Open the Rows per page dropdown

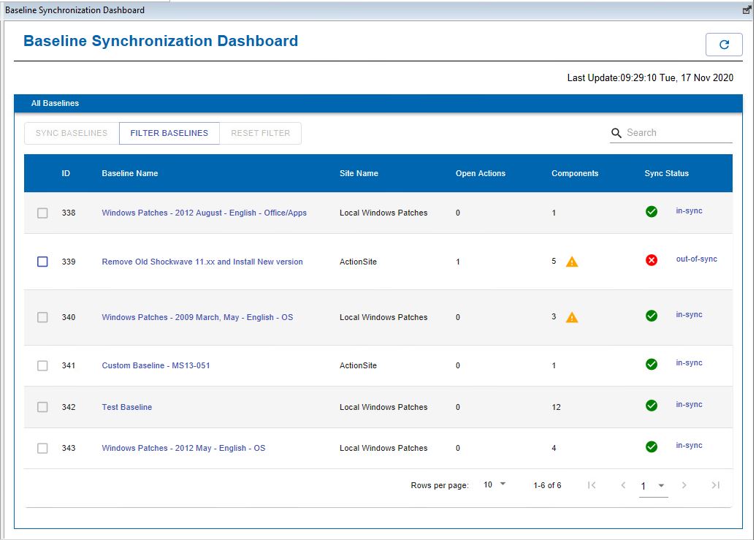495,484
